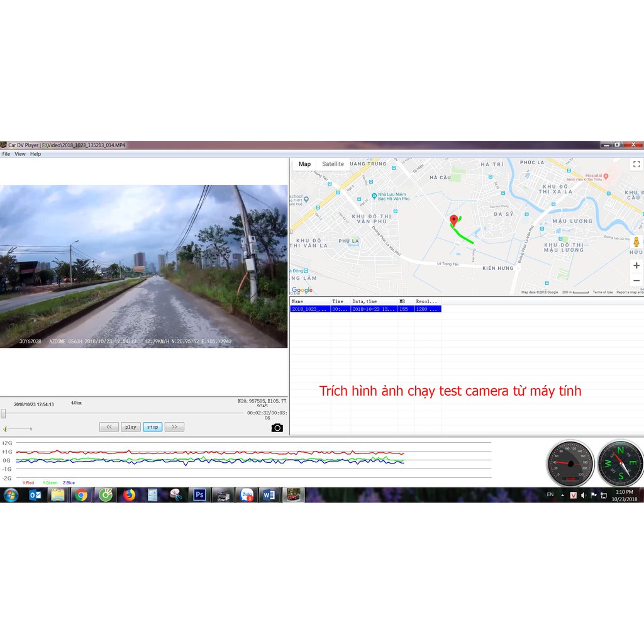Click the red location pin on the map

click(453, 220)
